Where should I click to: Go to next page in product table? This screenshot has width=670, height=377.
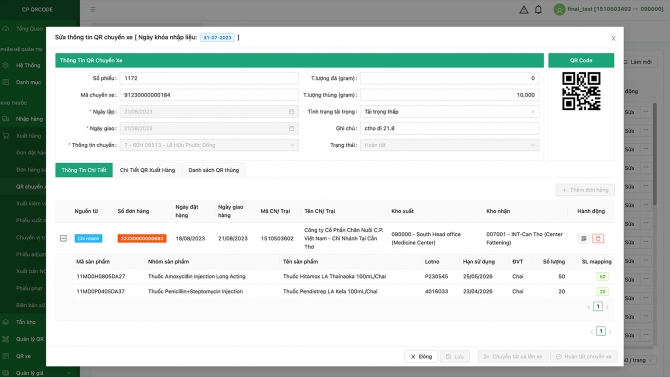[x=607, y=307]
